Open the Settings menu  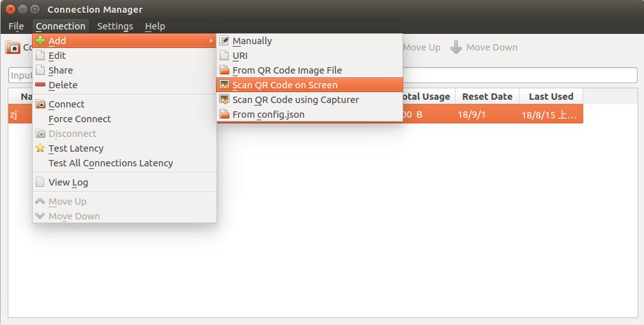(115, 26)
